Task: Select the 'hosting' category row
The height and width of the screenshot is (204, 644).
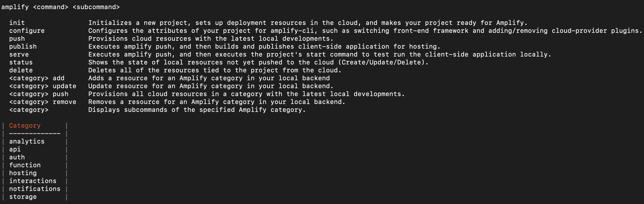Action: click(x=23, y=173)
